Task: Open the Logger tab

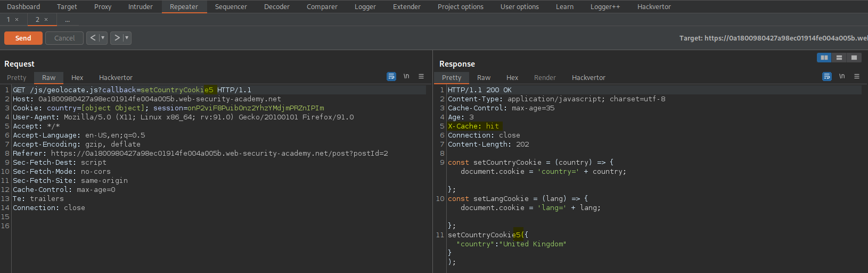Action: click(x=365, y=7)
